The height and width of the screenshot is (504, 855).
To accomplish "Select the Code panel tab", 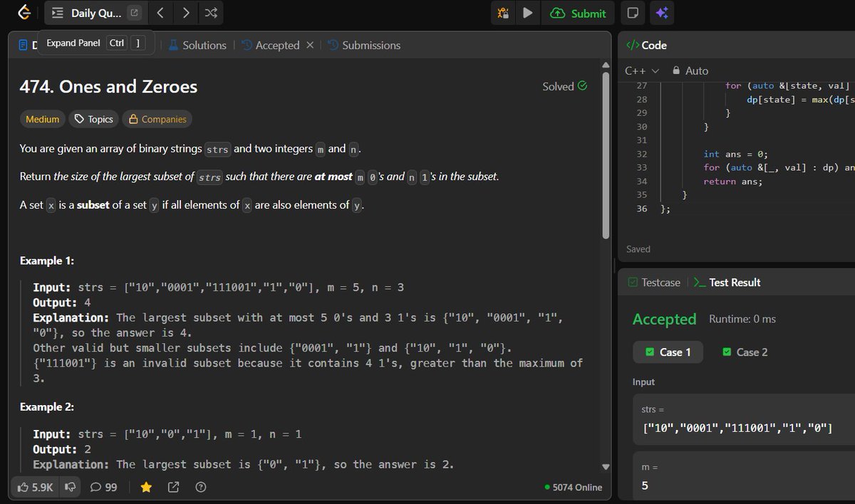I will (x=646, y=45).
